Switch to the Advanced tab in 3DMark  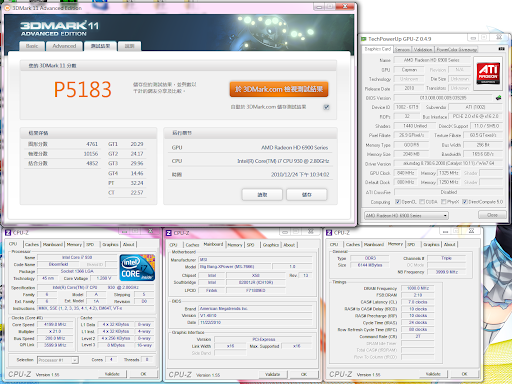tap(64, 46)
